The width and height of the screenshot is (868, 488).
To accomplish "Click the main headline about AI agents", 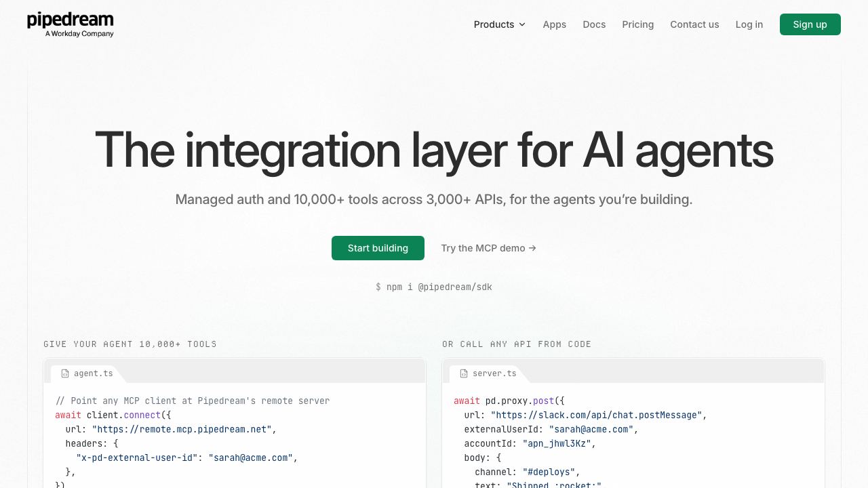I will 434,150.
